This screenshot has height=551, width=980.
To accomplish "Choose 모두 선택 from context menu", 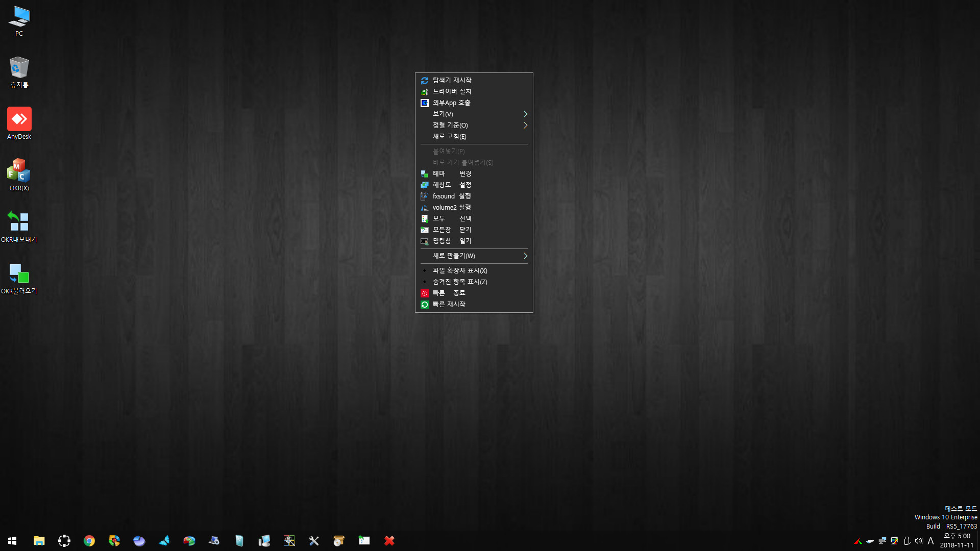I will (474, 219).
